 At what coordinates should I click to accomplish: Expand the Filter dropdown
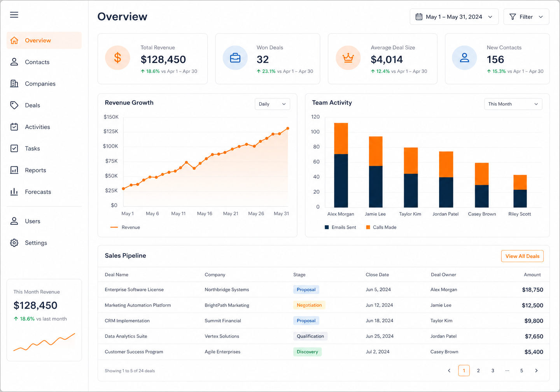coord(526,17)
